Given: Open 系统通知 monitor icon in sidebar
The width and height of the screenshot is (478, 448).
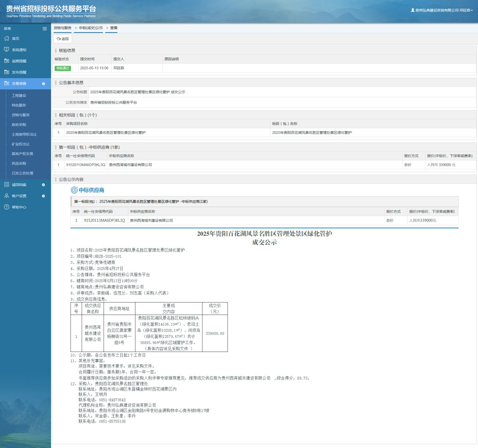Looking at the screenshot, I should pos(6,50).
